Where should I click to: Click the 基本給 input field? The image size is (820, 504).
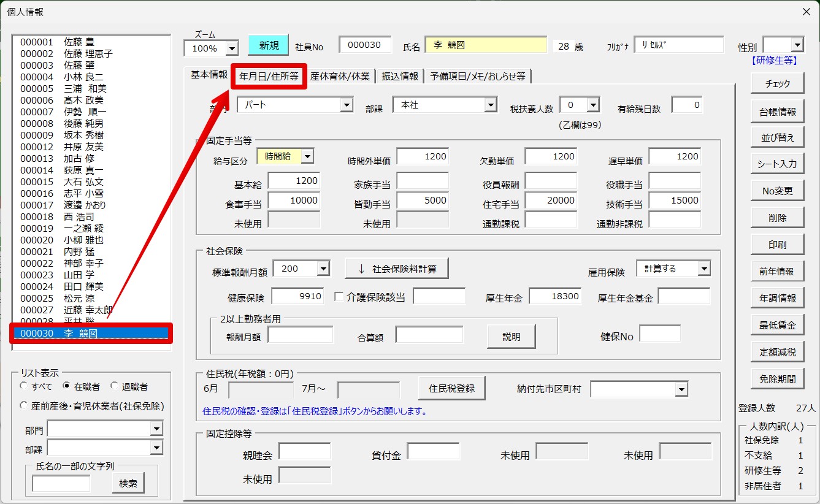click(294, 181)
